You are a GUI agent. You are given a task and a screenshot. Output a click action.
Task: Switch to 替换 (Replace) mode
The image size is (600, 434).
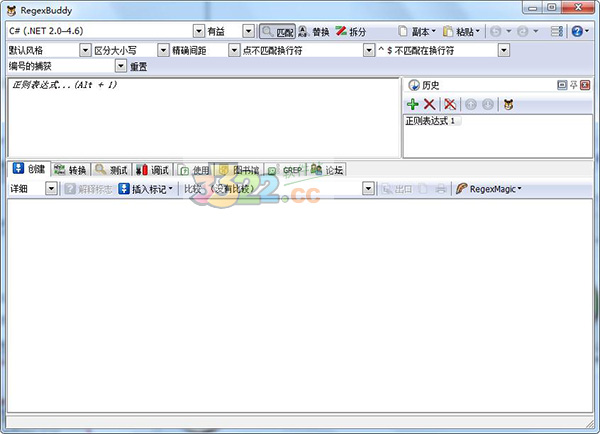pos(314,31)
